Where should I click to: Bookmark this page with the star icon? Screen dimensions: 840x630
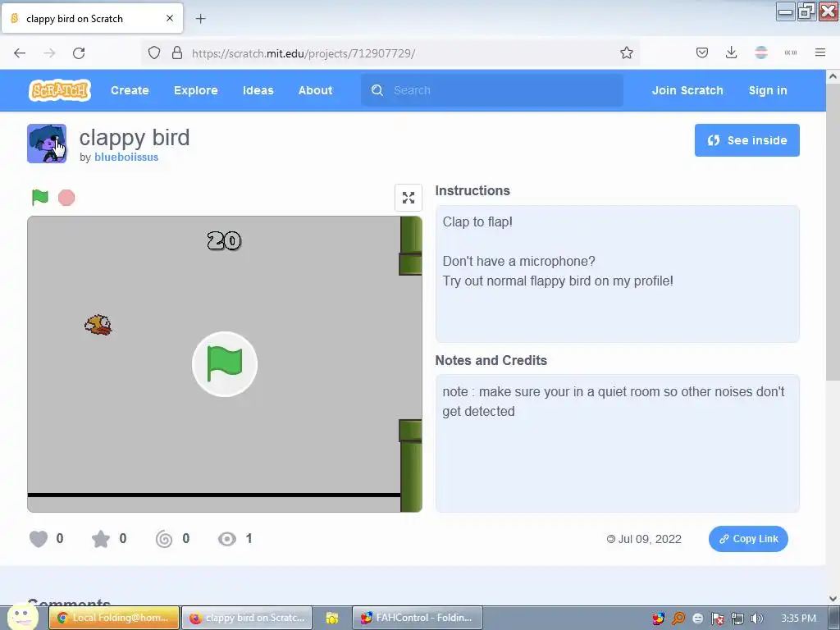click(626, 52)
